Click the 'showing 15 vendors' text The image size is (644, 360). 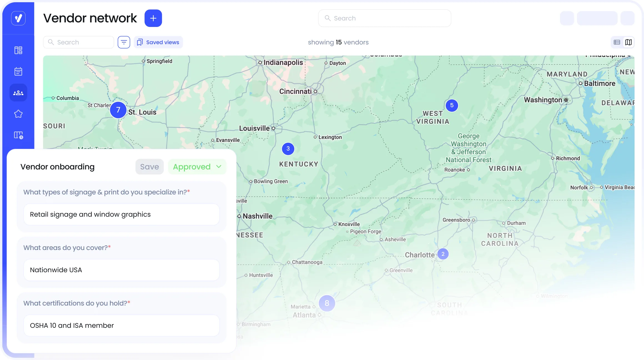tap(338, 42)
